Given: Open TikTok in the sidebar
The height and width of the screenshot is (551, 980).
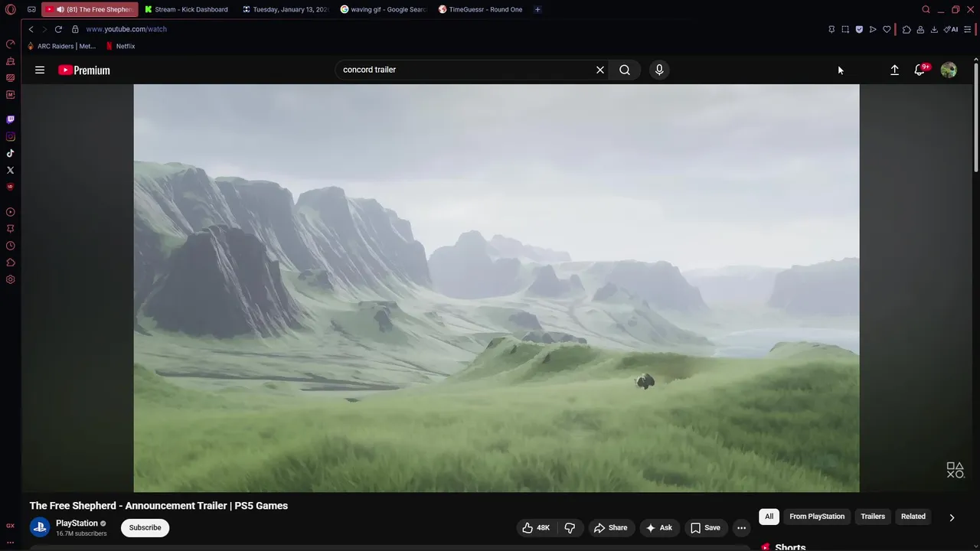Looking at the screenshot, I should click(11, 153).
